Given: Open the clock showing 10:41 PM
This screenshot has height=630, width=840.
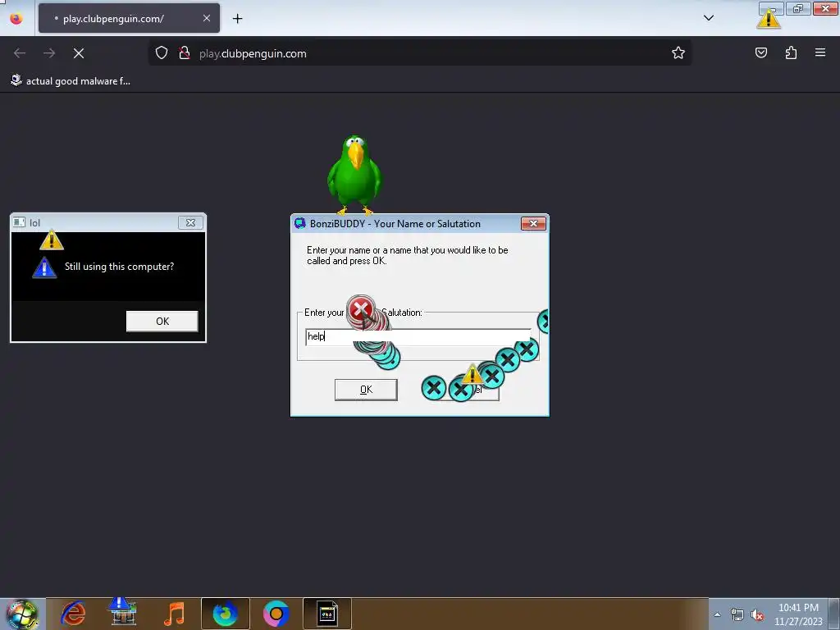Looking at the screenshot, I should click(797, 614).
